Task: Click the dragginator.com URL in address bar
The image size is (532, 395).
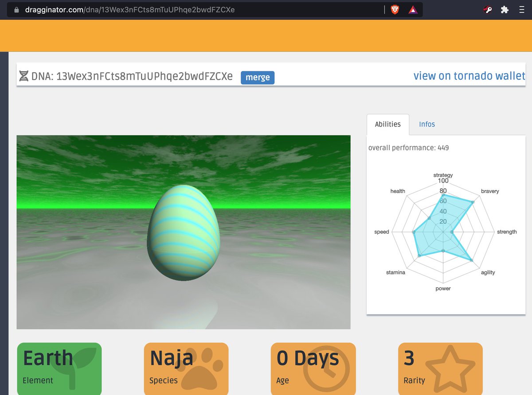Action: (129, 10)
